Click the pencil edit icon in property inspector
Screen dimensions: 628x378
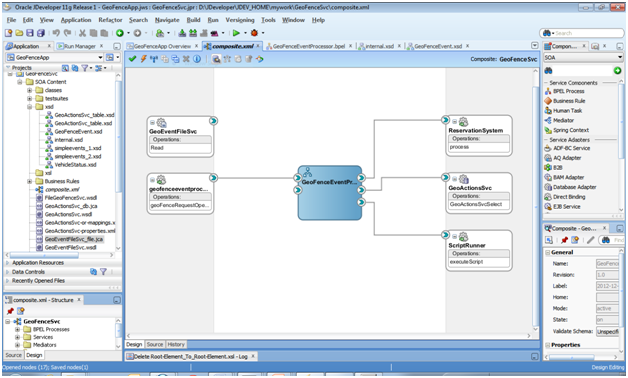pyautogui.click(x=590, y=240)
